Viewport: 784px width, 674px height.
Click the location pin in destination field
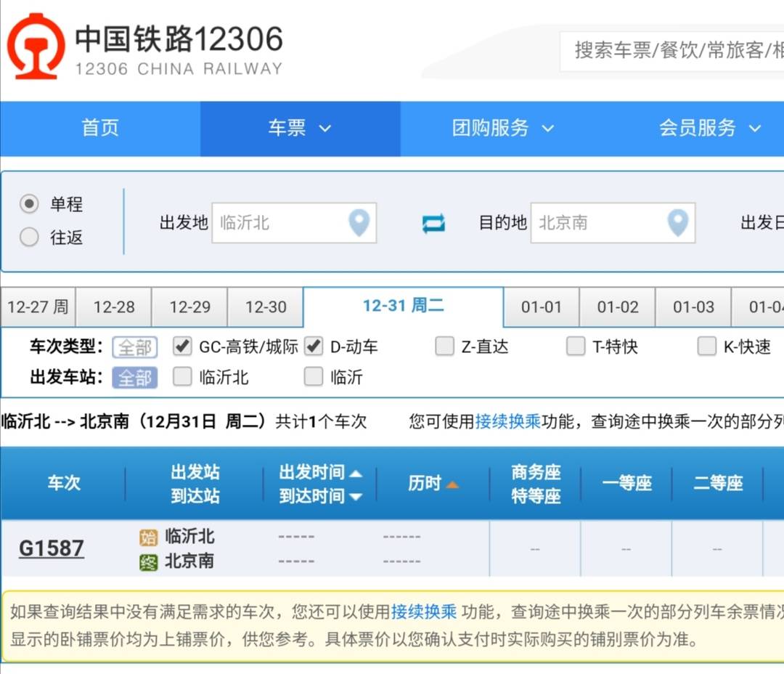[x=677, y=223]
